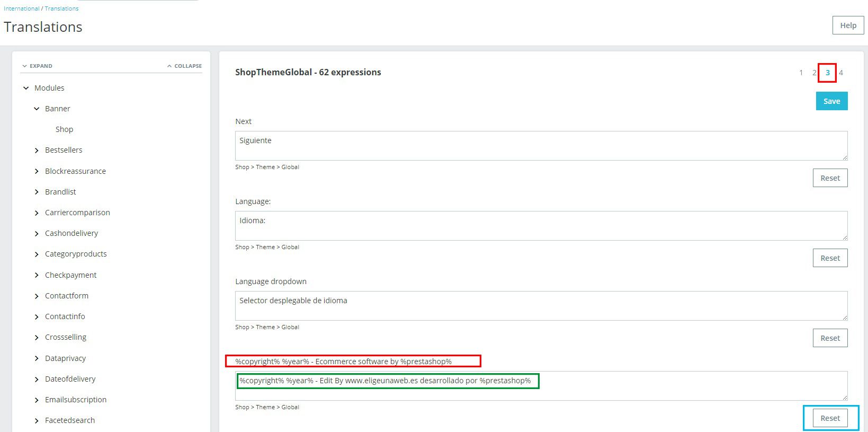Viewport: 868px width, 432px height.
Task: Expand the Emailsubscription chevron
Action: click(x=37, y=400)
